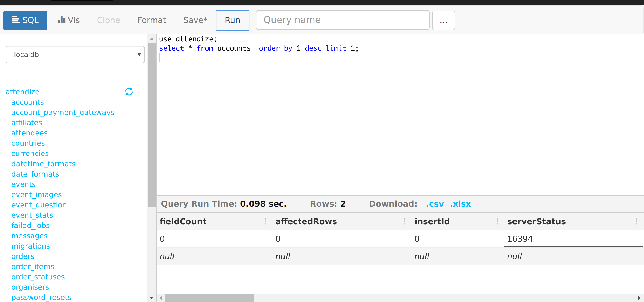Download results as .csv
The height and width of the screenshot is (302, 644).
pyautogui.click(x=435, y=204)
